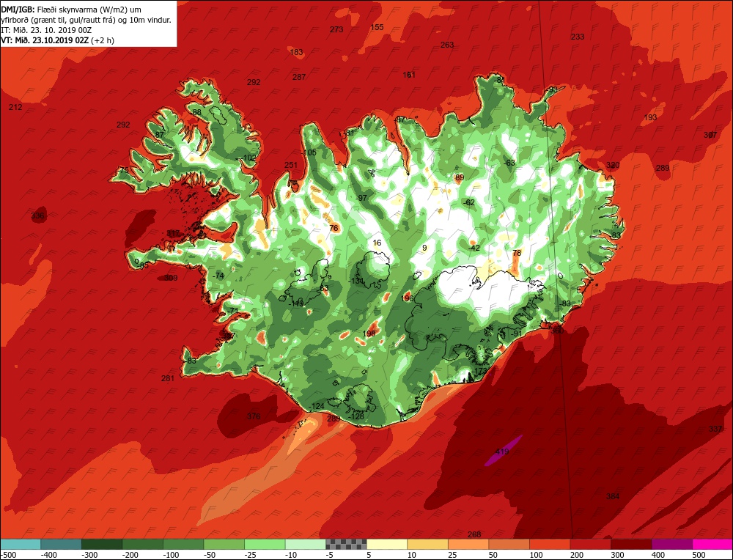Click the 419 value on the purple patch
The image size is (733, 560).
502,452
